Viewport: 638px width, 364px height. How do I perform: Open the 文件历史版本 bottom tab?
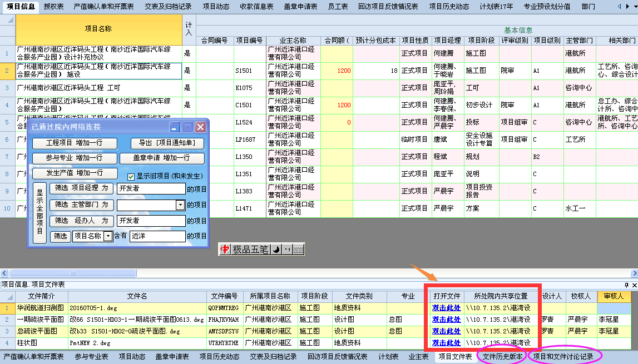[502, 357]
